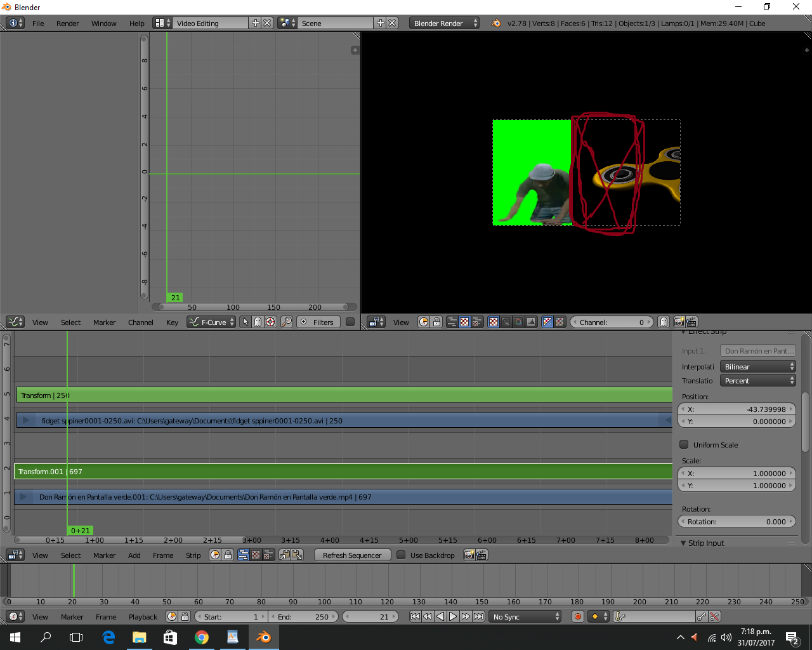Click the play animation button
This screenshot has height=650, width=812.
point(453,616)
